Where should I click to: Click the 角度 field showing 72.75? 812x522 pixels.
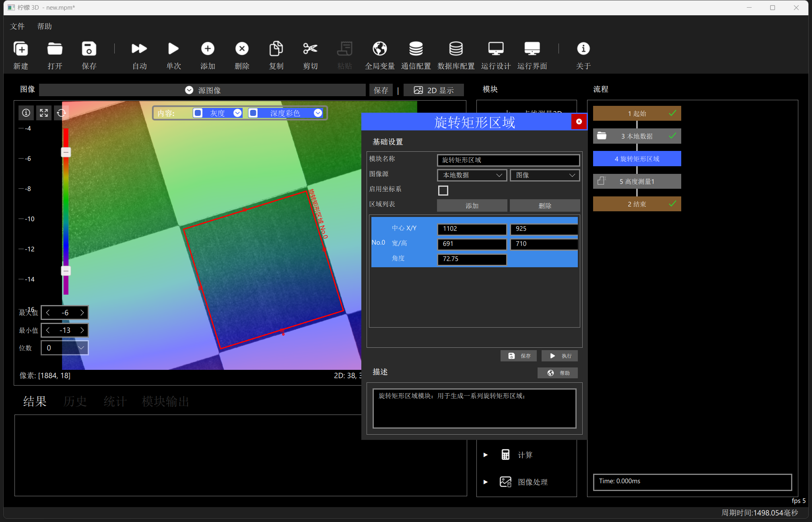click(472, 259)
